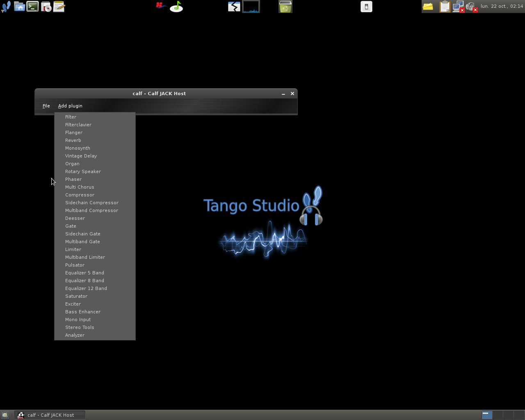Launch the terminal from the top panel
Viewport: 525px width, 420px height.
32,7
